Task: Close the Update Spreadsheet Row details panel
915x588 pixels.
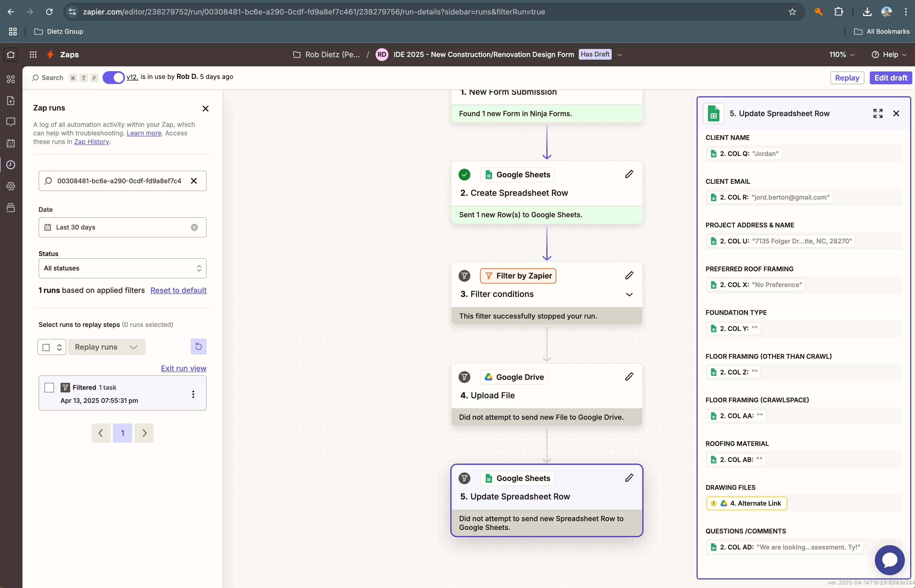Action: coord(896,113)
